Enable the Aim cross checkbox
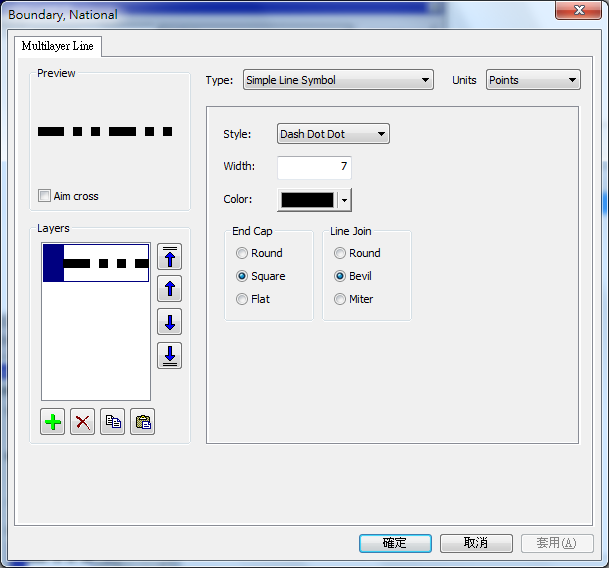 pos(44,195)
